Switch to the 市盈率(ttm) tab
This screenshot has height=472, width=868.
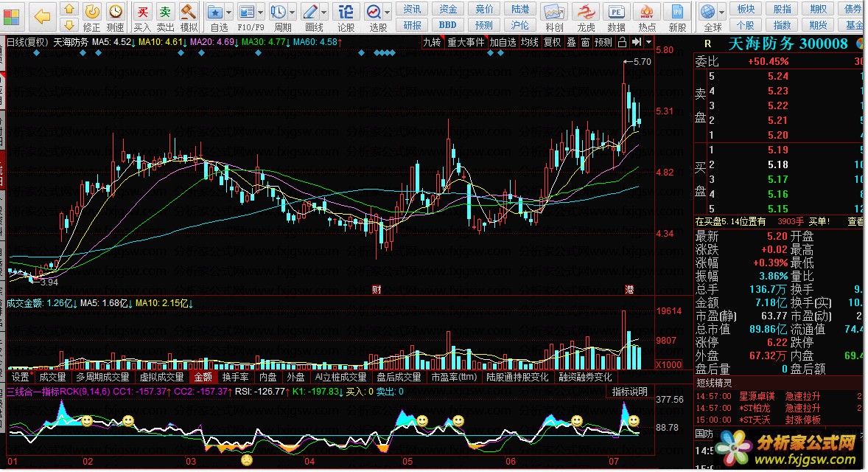click(454, 378)
